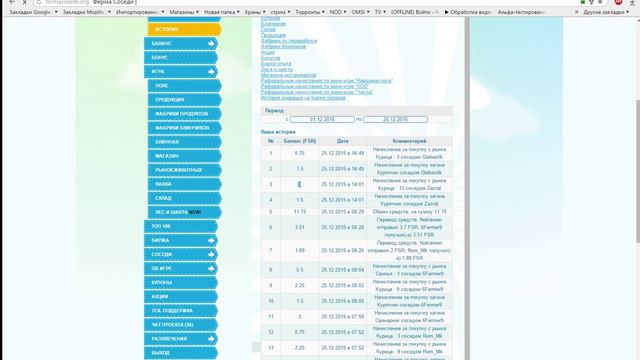Open the КУПОНЫ sidebar item
This screenshot has width=640, height=360.
(x=181, y=282)
